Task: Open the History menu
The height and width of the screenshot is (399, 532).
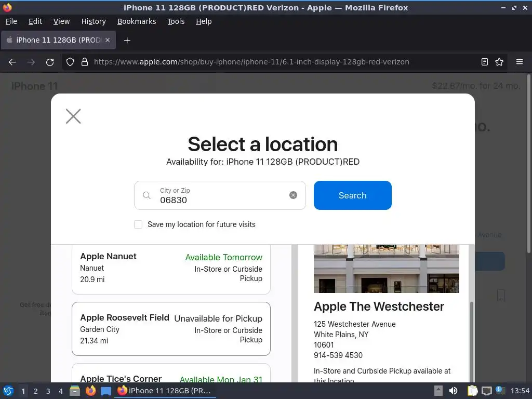Action: pos(94,21)
